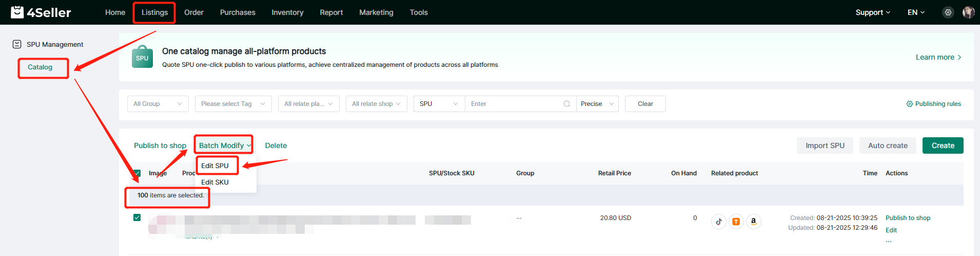Open the All relate platform dropdown
This screenshot has height=256, width=980.
pyautogui.click(x=309, y=104)
